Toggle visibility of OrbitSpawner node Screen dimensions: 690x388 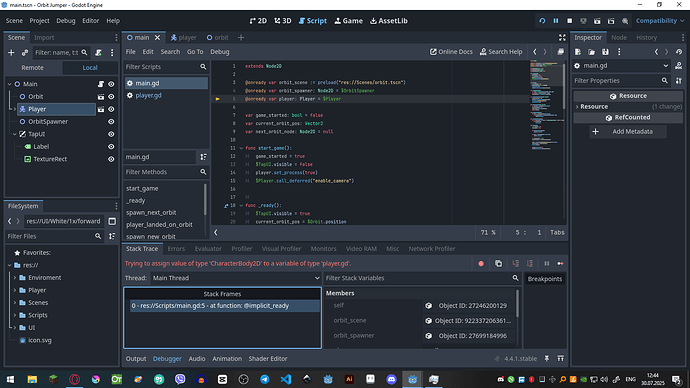pyautogui.click(x=111, y=122)
